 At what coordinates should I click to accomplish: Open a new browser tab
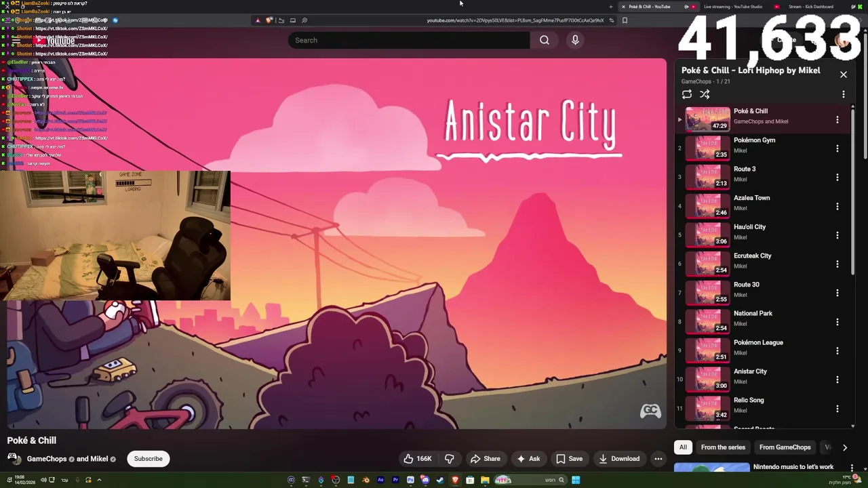610,7
